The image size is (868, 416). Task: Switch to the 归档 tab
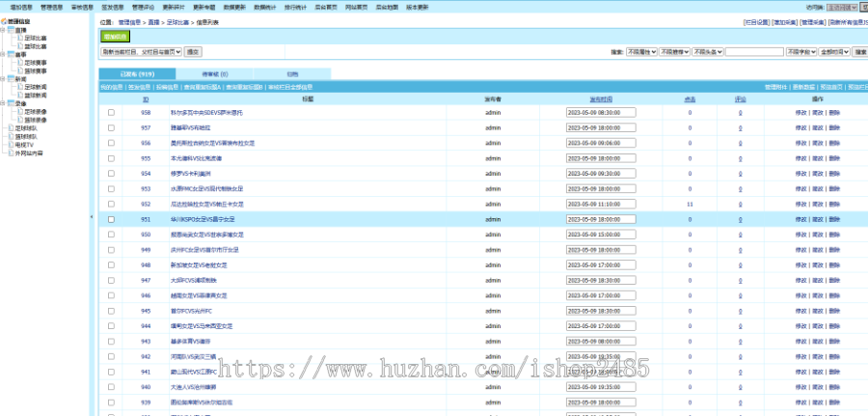[292, 74]
